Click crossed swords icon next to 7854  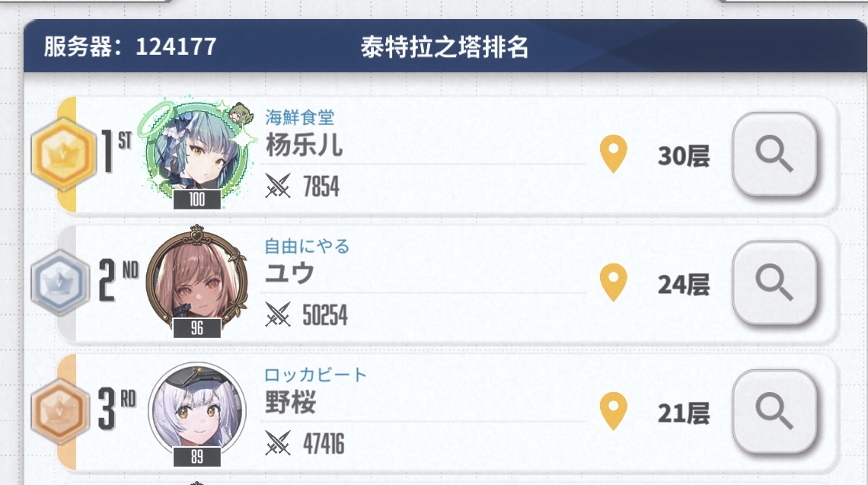coord(278,186)
